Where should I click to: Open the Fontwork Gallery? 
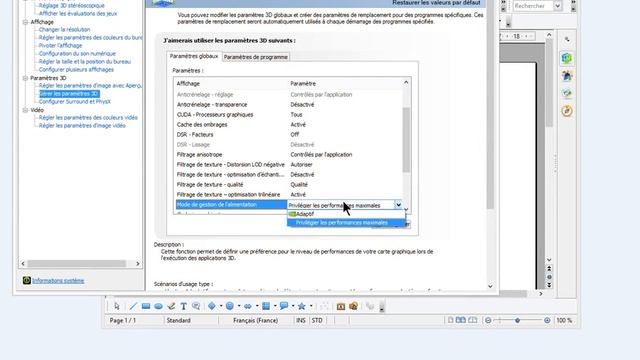pos(341,306)
